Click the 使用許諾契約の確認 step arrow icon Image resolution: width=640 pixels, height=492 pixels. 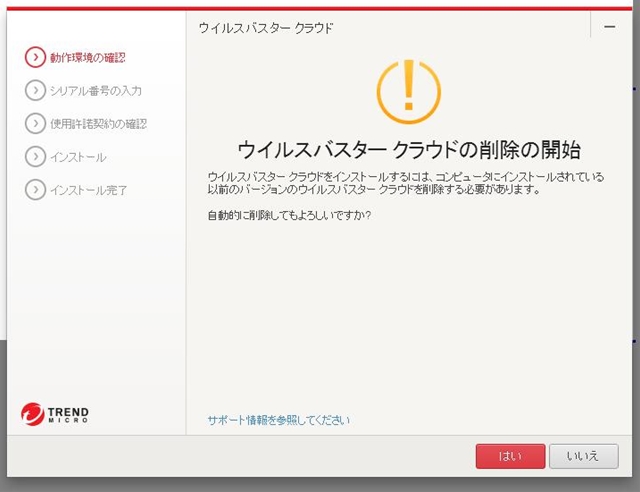click(35, 123)
